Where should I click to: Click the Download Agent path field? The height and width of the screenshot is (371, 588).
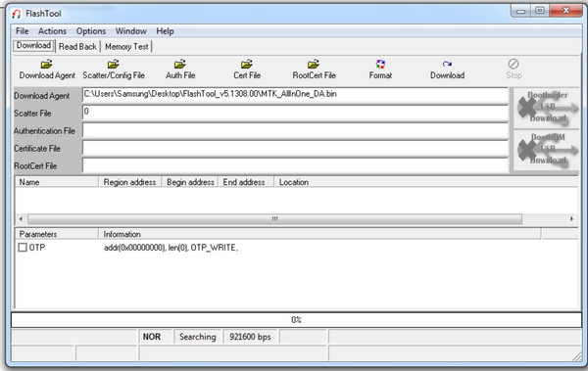pyautogui.click(x=295, y=95)
